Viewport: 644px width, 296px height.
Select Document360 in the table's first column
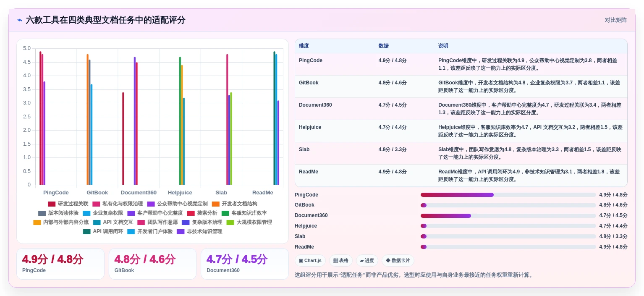(315, 105)
